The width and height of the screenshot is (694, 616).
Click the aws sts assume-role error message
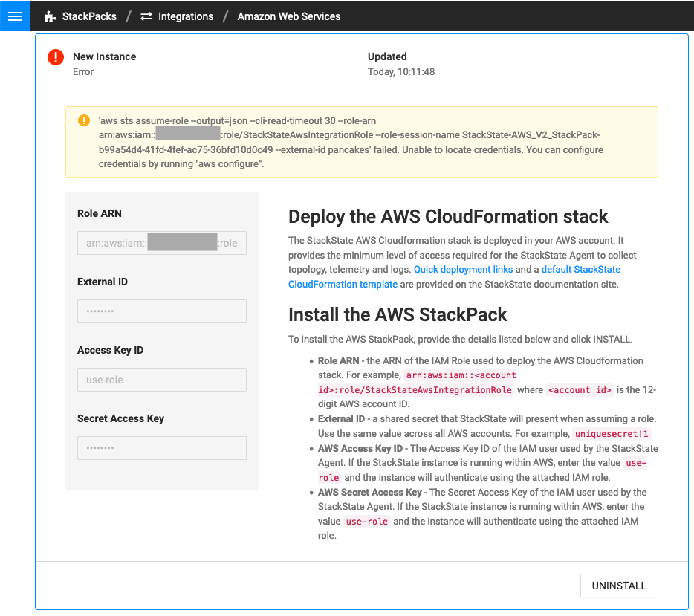(351, 142)
